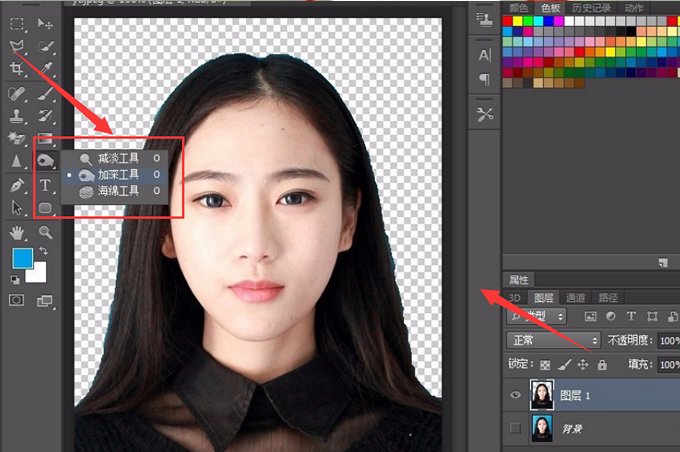The height and width of the screenshot is (452, 680).
Task: Switch to the 通道 tab
Action: tap(575, 298)
